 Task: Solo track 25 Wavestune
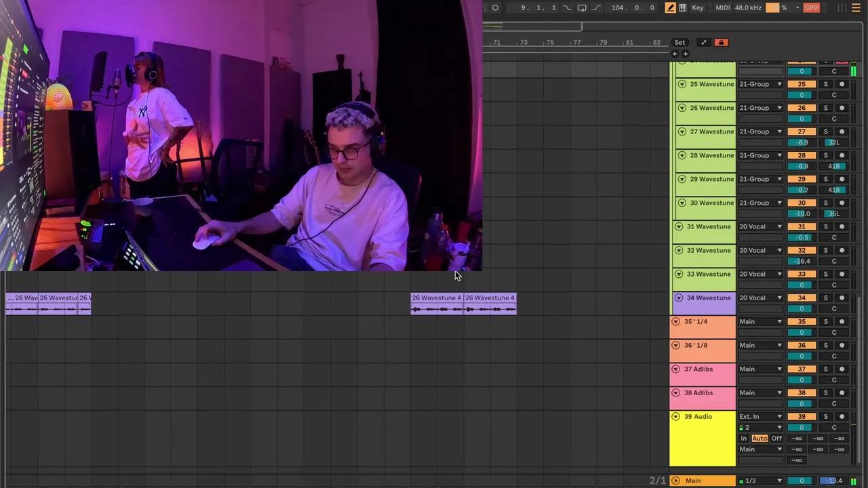826,83
